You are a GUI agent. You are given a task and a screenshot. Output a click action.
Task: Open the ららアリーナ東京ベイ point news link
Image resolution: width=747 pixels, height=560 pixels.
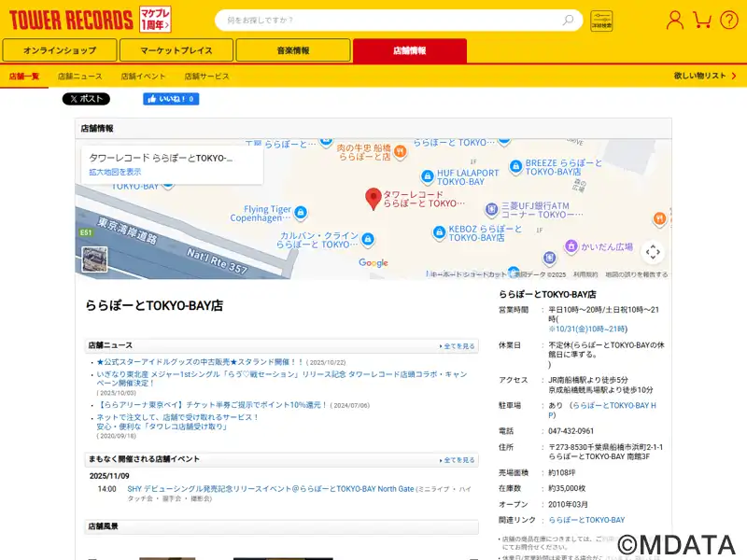(213, 405)
